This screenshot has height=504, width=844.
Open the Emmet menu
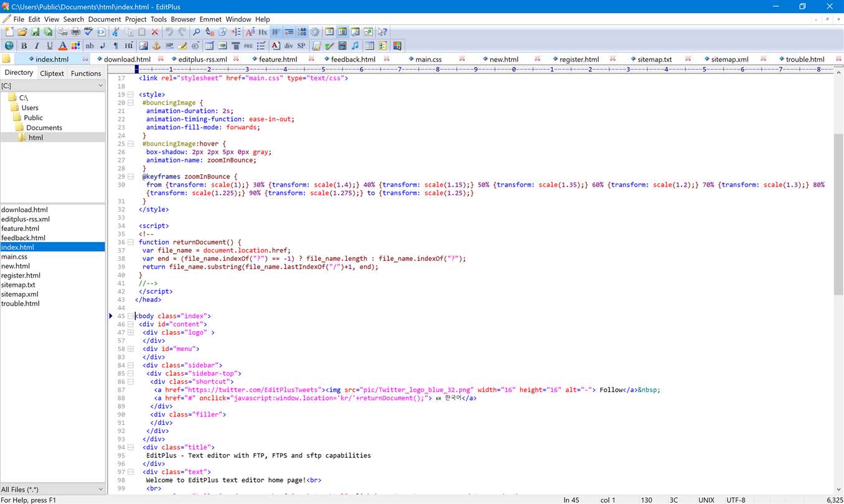tap(210, 19)
